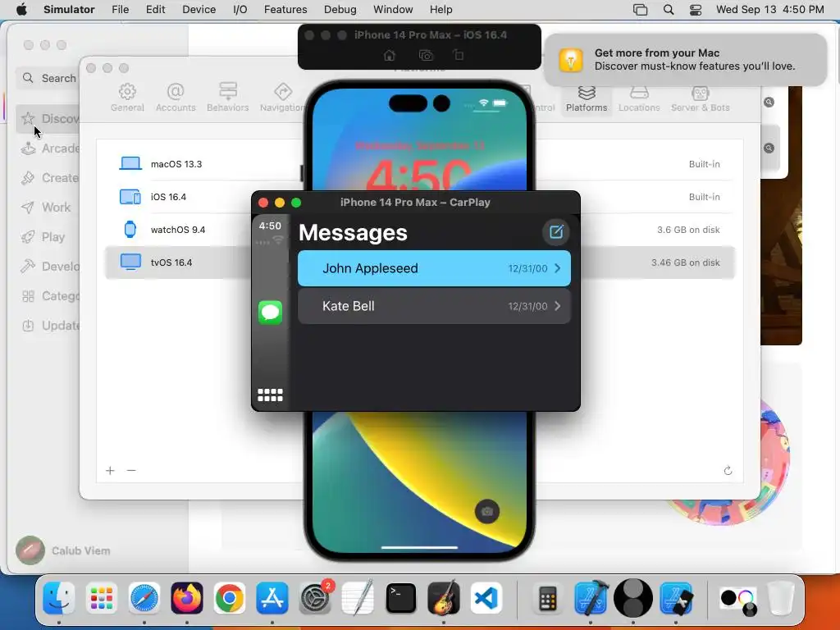Click the refresh icon in Platforms pane
The width and height of the screenshot is (840, 630).
(728, 470)
